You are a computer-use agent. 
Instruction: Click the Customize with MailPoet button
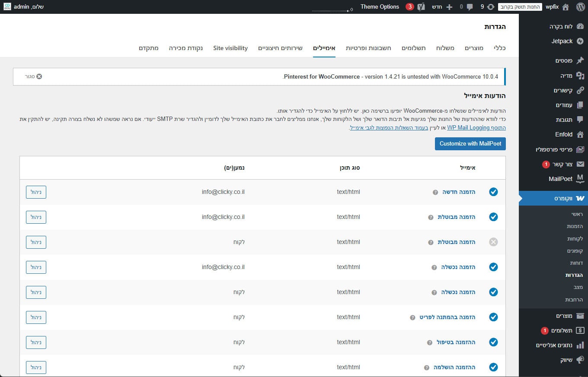click(x=470, y=144)
